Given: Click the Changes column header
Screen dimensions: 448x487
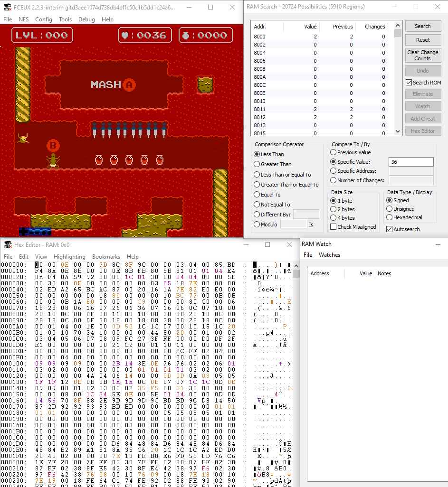Looking at the screenshot, I should 372,27.
